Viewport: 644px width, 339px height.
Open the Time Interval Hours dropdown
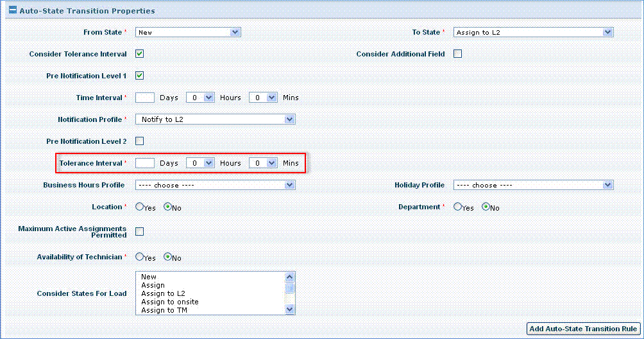click(x=200, y=98)
